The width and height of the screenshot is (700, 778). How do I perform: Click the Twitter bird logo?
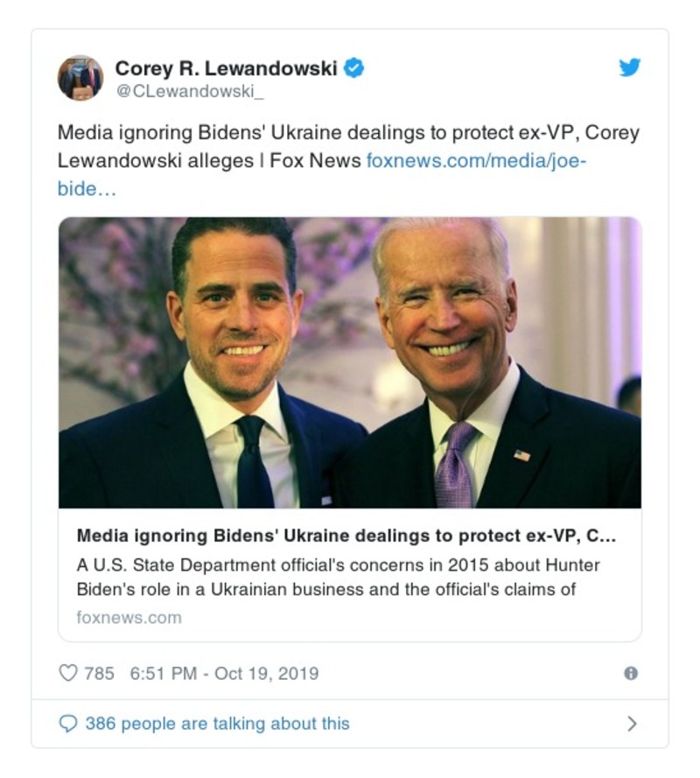[x=630, y=68]
